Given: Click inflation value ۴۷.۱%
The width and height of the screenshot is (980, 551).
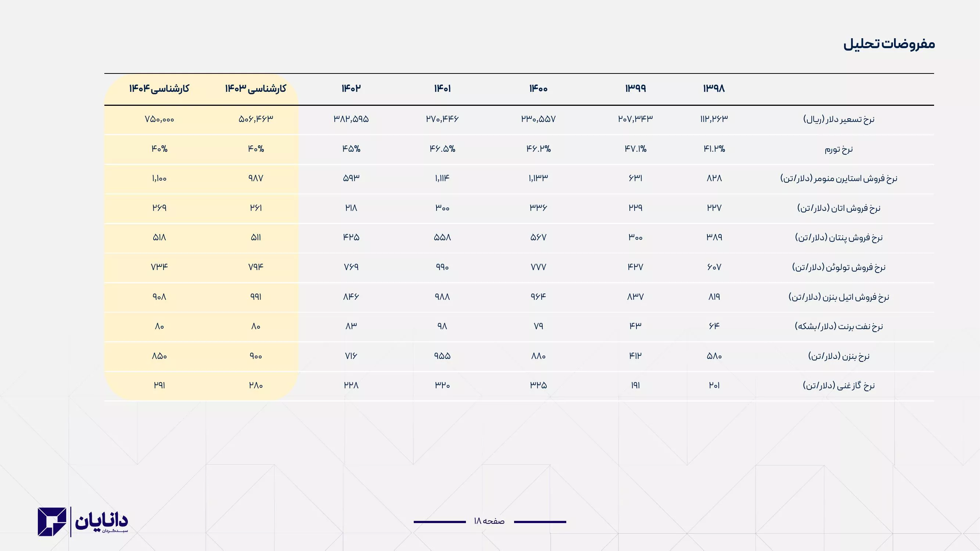Looking at the screenshot, I should coord(635,148).
